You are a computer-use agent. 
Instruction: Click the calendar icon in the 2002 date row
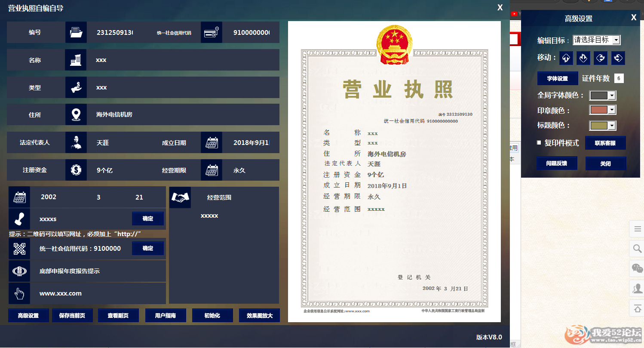(19, 197)
